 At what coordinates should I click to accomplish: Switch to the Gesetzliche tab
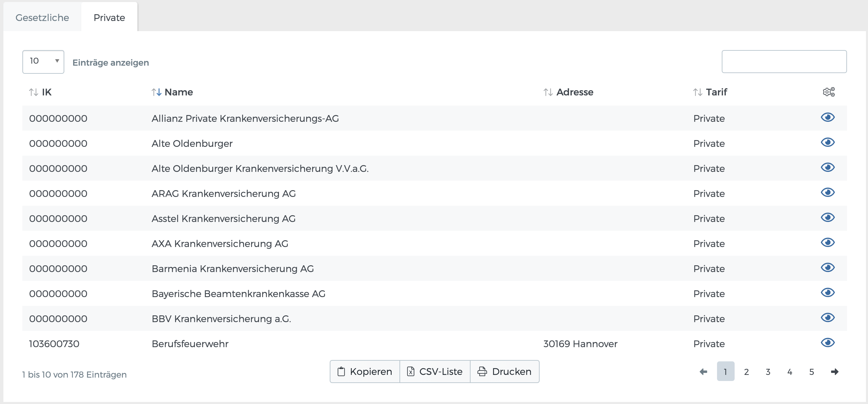coord(42,17)
